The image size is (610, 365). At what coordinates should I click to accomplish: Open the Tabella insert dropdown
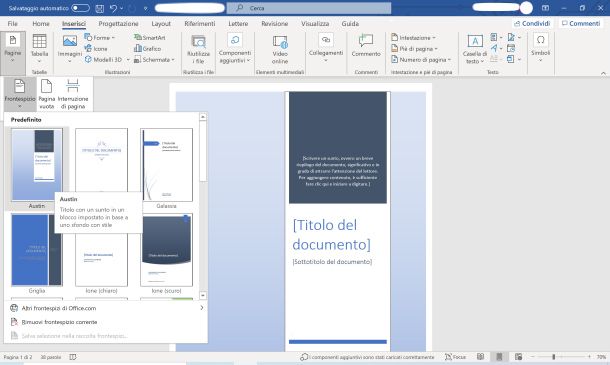tap(39, 49)
